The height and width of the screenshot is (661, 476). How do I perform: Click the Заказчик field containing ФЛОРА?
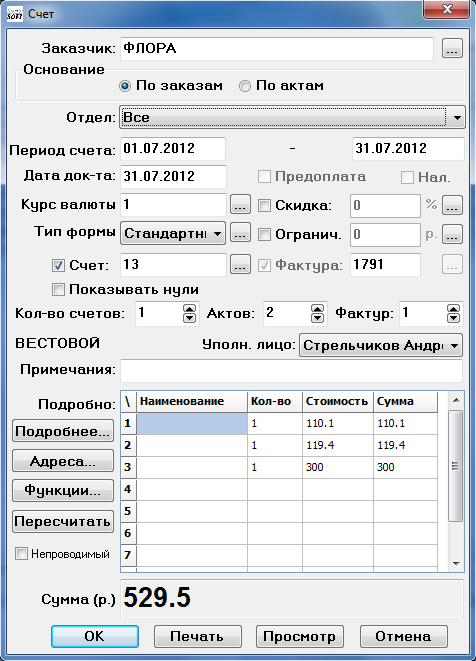(x=277, y=48)
